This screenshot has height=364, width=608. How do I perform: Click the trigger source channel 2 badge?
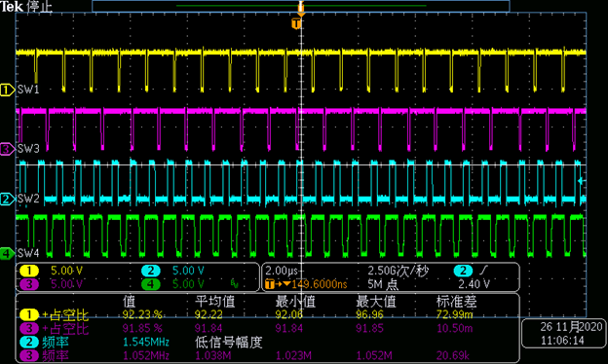click(x=463, y=271)
